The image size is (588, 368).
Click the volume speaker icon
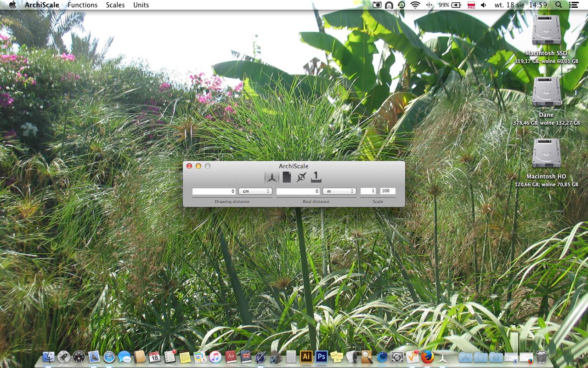click(484, 5)
